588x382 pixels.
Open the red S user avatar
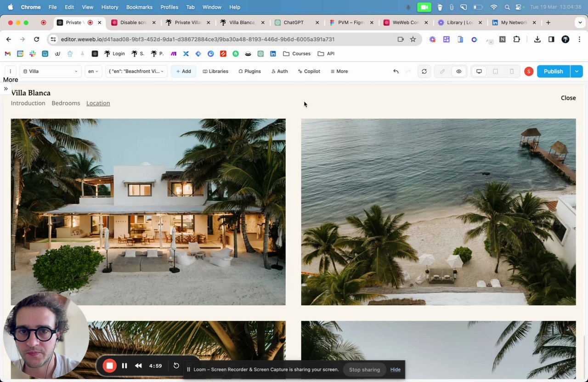coord(529,71)
